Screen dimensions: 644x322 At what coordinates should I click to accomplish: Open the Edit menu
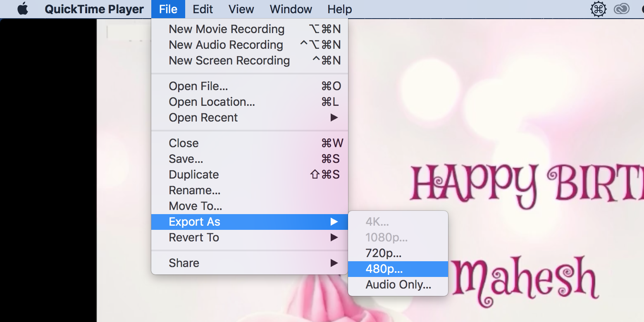(x=203, y=9)
